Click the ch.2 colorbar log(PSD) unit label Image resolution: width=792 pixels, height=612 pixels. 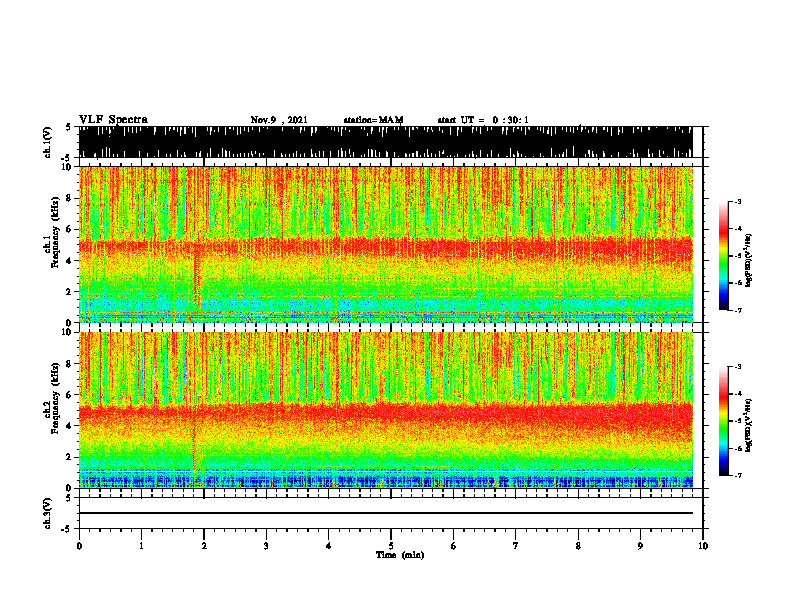click(749, 425)
